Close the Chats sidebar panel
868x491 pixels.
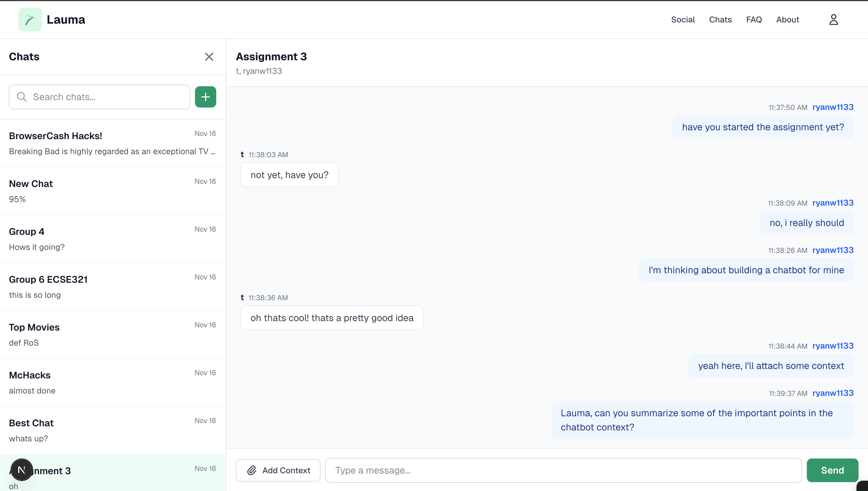[x=209, y=57]
